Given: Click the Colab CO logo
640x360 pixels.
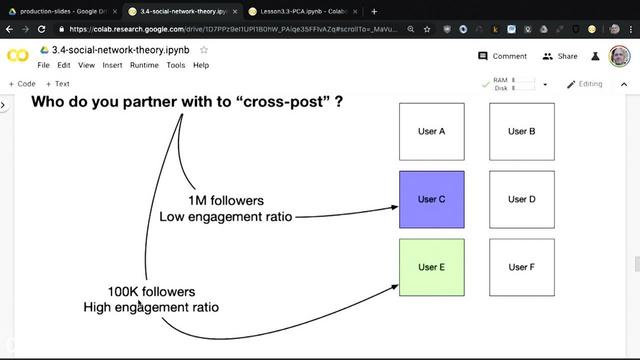Looking at the screenshot, I should point(18,56).
